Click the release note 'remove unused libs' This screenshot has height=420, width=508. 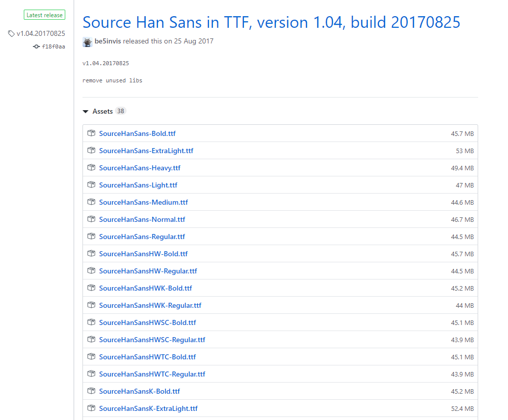point(112,80)
